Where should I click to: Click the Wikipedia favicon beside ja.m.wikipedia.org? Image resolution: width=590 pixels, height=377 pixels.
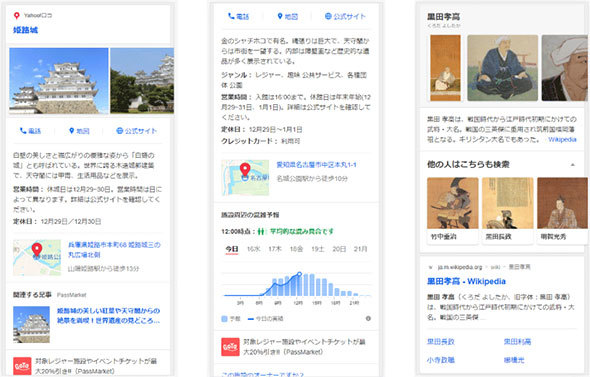click(x=430, y=267)
